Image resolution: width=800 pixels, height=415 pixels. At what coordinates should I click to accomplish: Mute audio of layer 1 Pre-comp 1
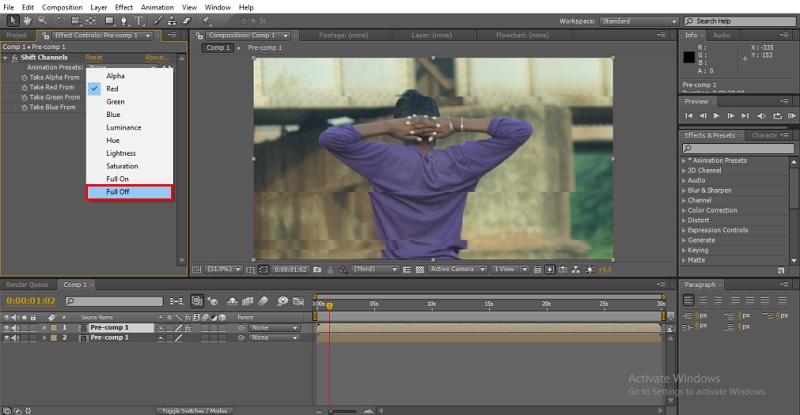coord(15,328)
